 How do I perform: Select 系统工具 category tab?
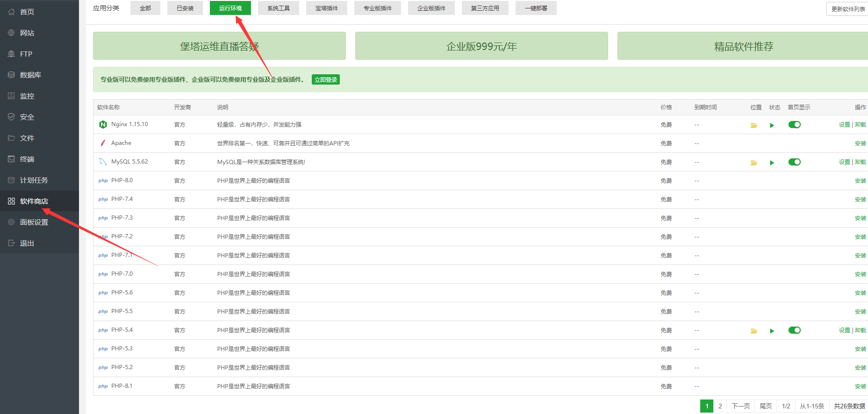point(279,8)
